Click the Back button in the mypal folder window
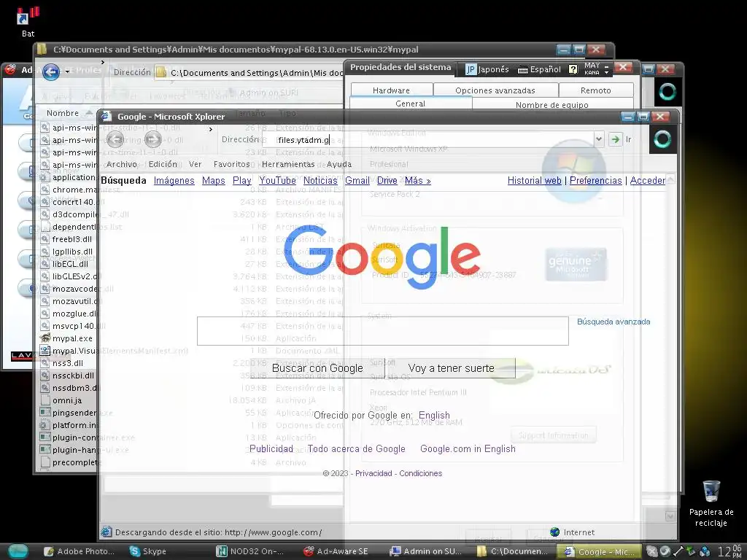Screen dimensions: 747x560 point(51,72)
